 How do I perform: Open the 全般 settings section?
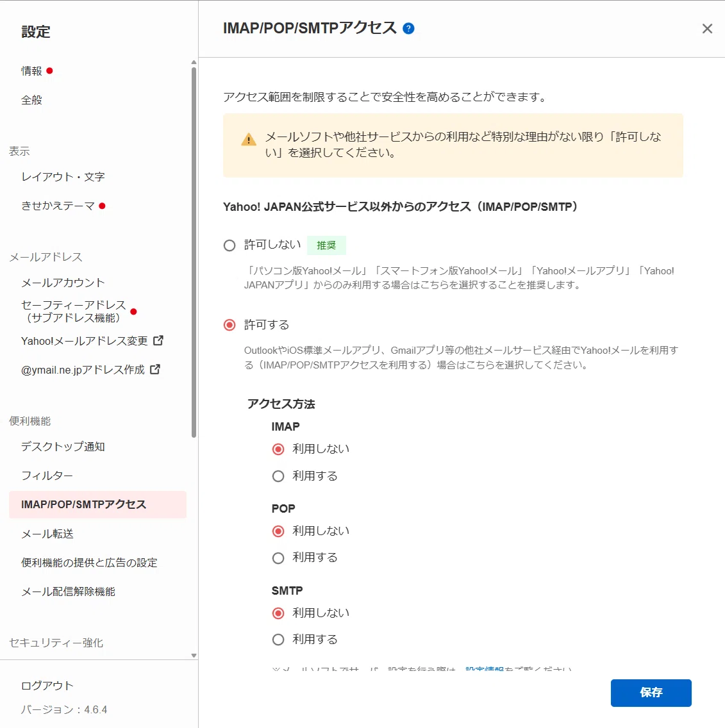tap(31, 100)
